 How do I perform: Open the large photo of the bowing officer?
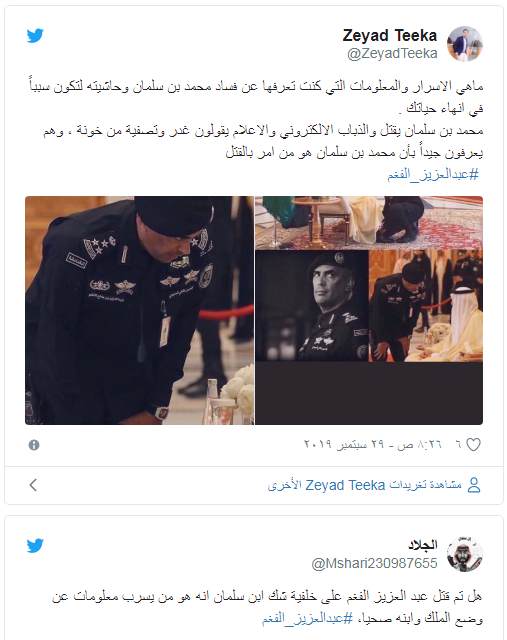click(139, 310)
